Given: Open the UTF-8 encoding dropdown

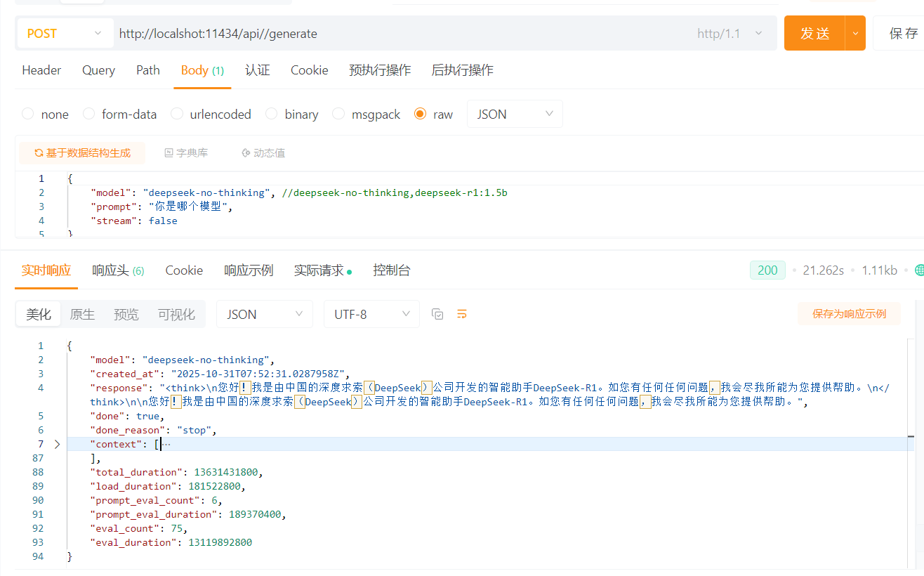Looking at the screenshot, I should [371, 314].
